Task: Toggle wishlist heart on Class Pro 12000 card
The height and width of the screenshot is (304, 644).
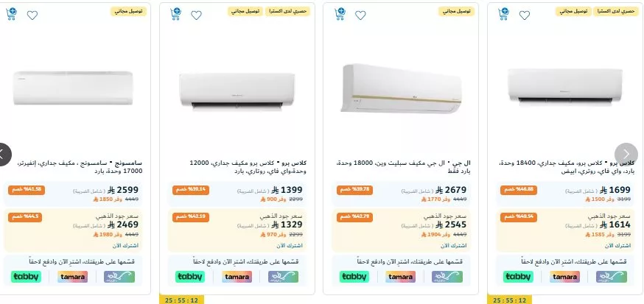Action: coord(195,15)
